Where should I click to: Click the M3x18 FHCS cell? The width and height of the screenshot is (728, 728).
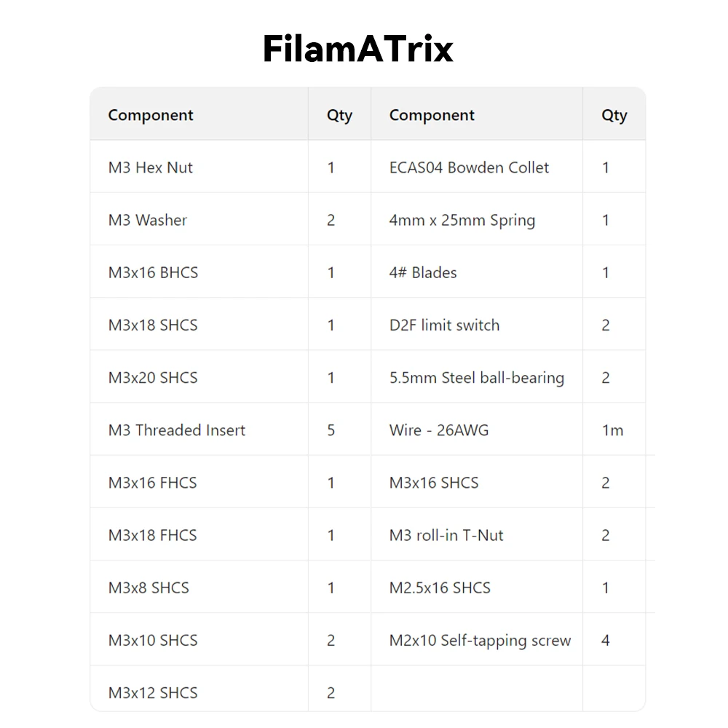153,534
